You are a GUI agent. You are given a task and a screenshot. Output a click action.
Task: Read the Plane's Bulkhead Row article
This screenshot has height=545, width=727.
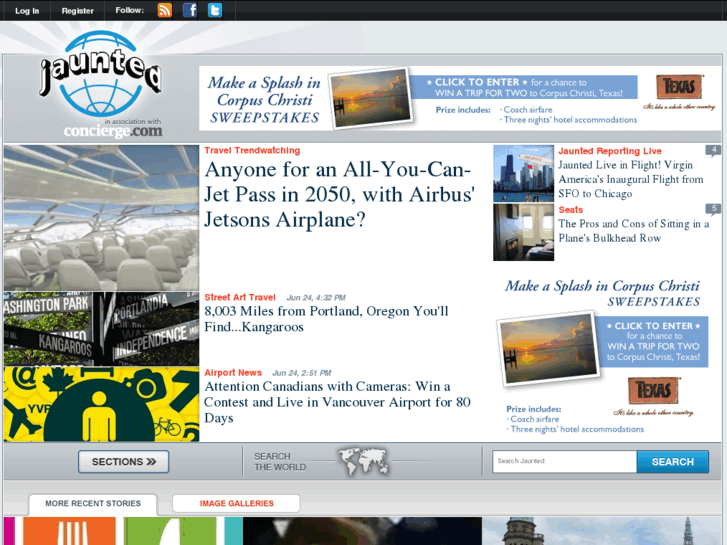[633, 231]
